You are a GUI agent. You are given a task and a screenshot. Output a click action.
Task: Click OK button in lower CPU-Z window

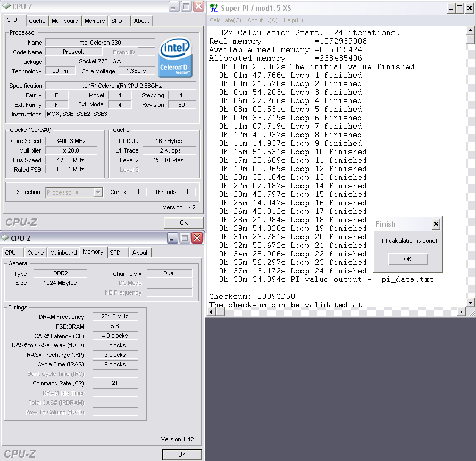(182, 454)
